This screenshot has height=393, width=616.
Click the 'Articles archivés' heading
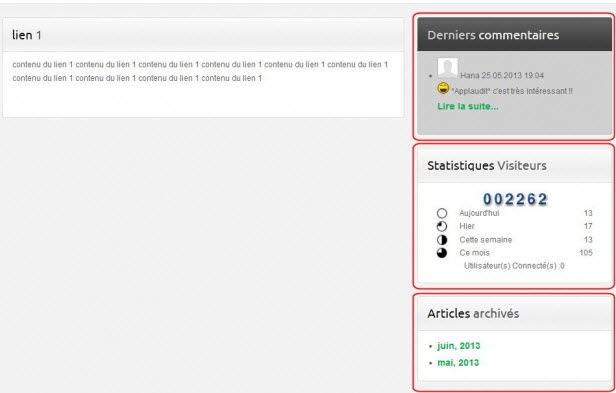(473, 313)
